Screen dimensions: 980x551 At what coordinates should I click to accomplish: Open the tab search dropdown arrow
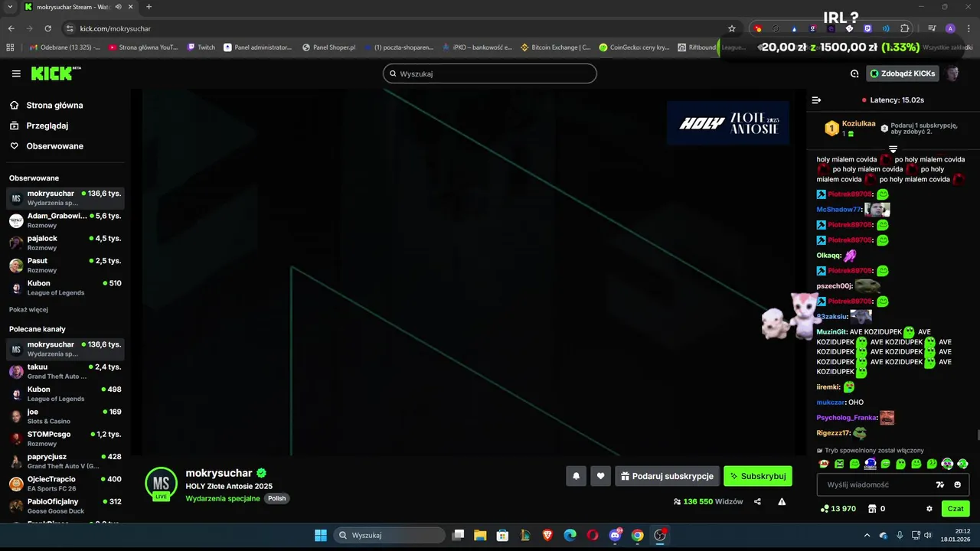click(x=10, y=7)
